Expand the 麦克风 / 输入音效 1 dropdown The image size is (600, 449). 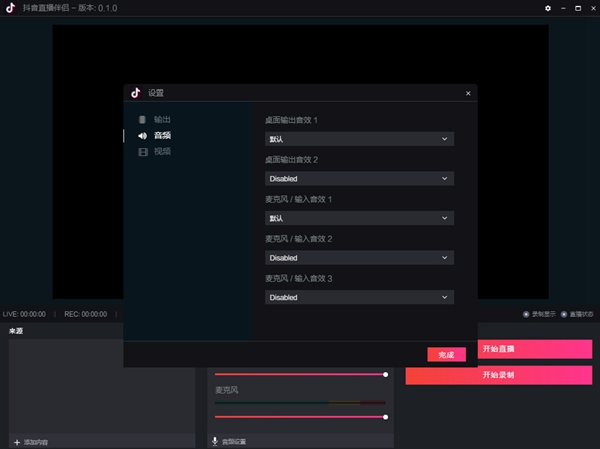point(359,218)
